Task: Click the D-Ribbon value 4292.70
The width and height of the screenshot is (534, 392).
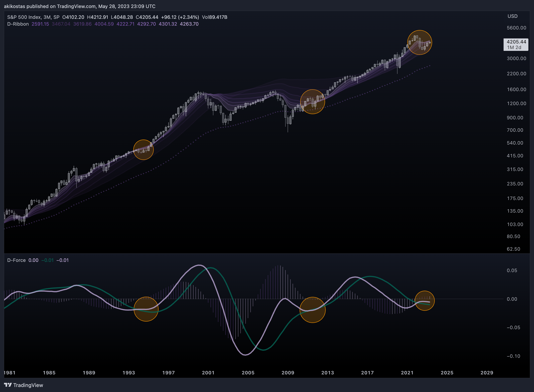Action: [146, 24]
